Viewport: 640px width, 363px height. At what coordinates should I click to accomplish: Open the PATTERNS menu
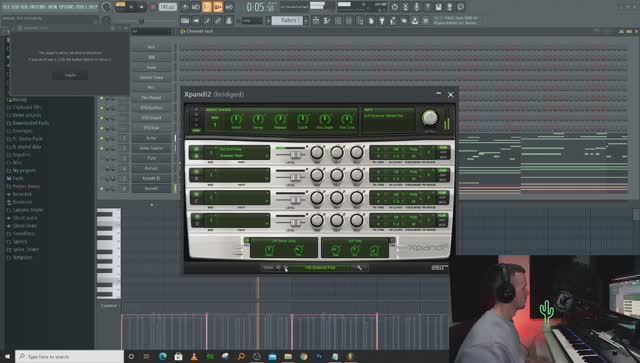(x=38, y=7)
